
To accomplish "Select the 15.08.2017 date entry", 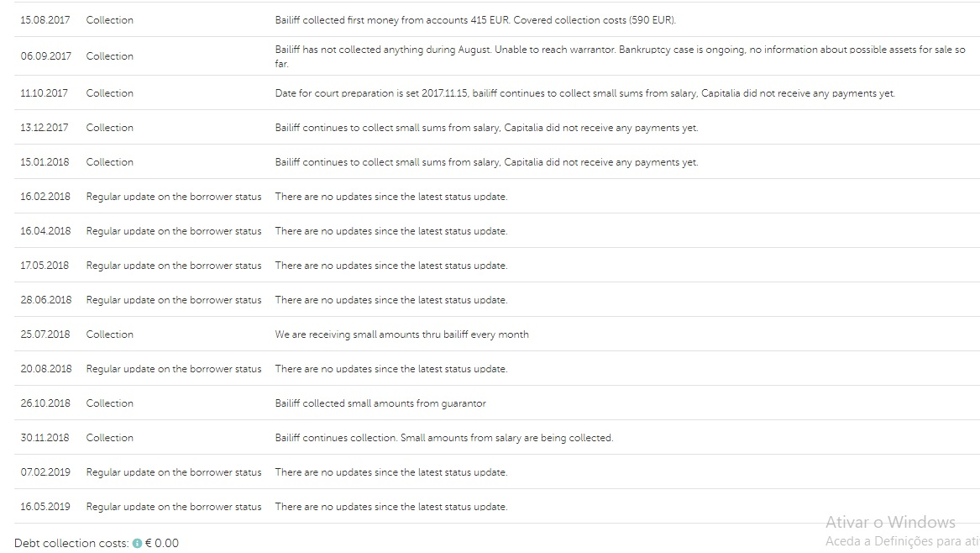I will pyautogui.click(x=45, y=20).
